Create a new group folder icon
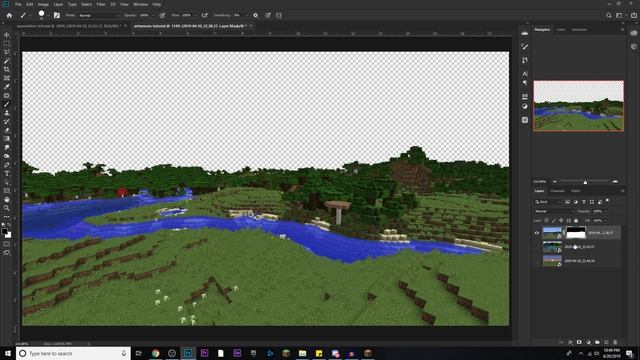 point(597,342)
